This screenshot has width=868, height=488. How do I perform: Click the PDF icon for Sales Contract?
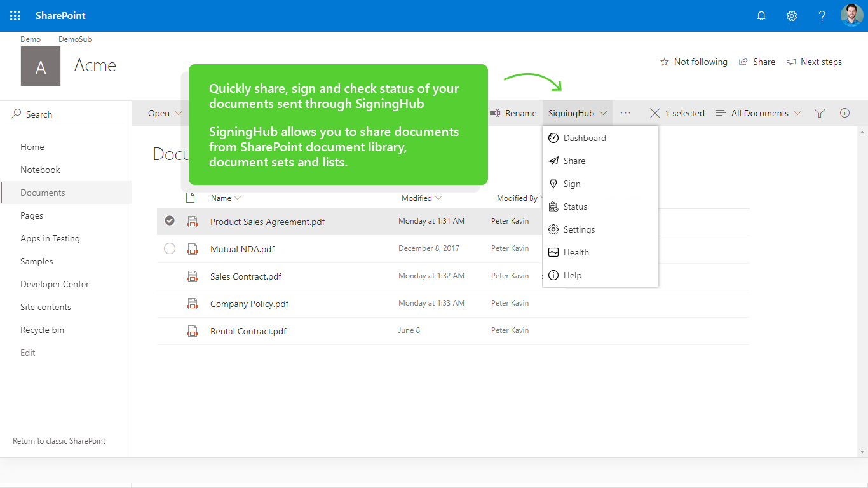[x=192, y=276]
